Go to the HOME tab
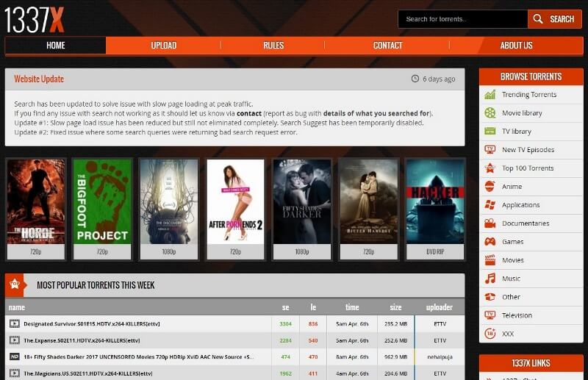This screenshot has width=588, height=380. tap(56, 46)
